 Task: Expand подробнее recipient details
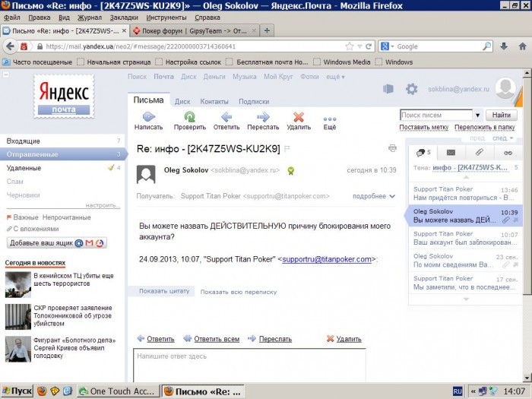[x=374, y=196]
